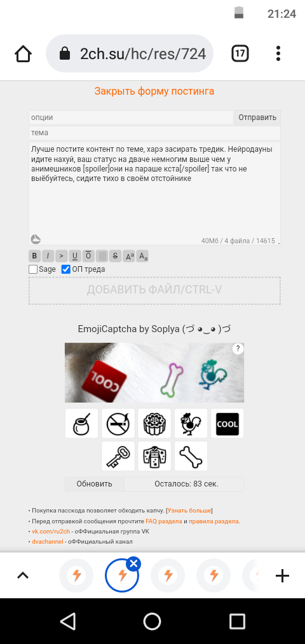Select the rooster emoji captcha tile
Viewport: 305px width, 644px height.
(191, 424)
